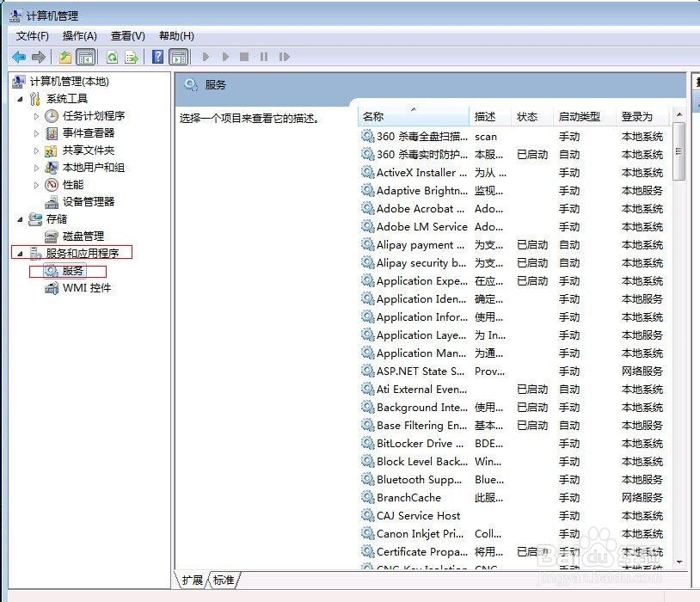Toggle the action pane visibility toolbar icon

tap(179, 57)
